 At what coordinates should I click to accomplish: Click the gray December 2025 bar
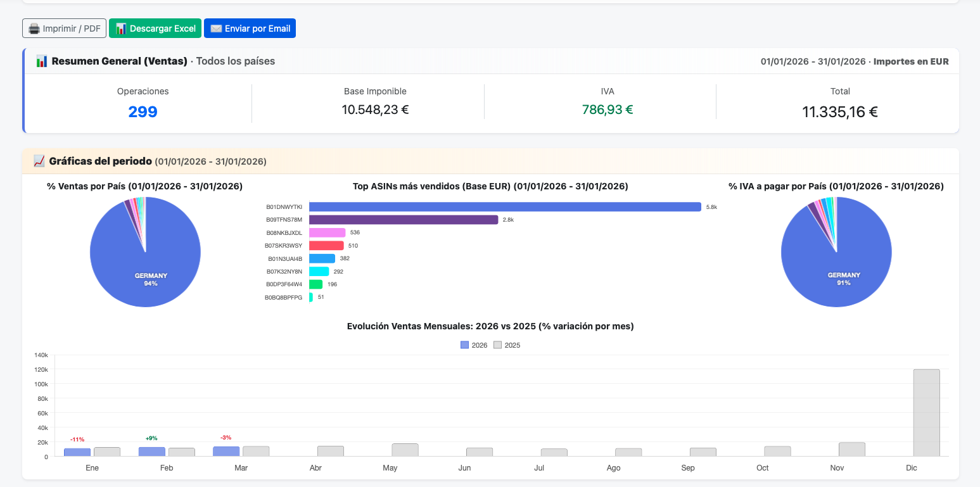926,413
